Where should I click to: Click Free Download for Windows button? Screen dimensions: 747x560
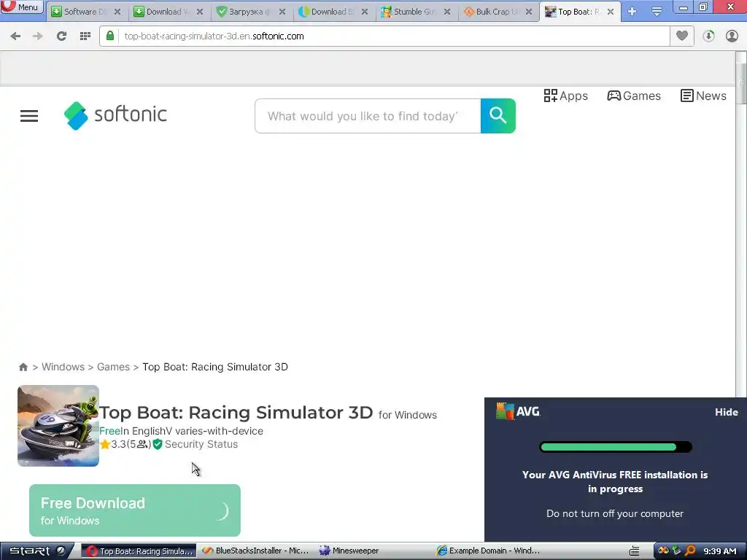click(x=135, y=510)
